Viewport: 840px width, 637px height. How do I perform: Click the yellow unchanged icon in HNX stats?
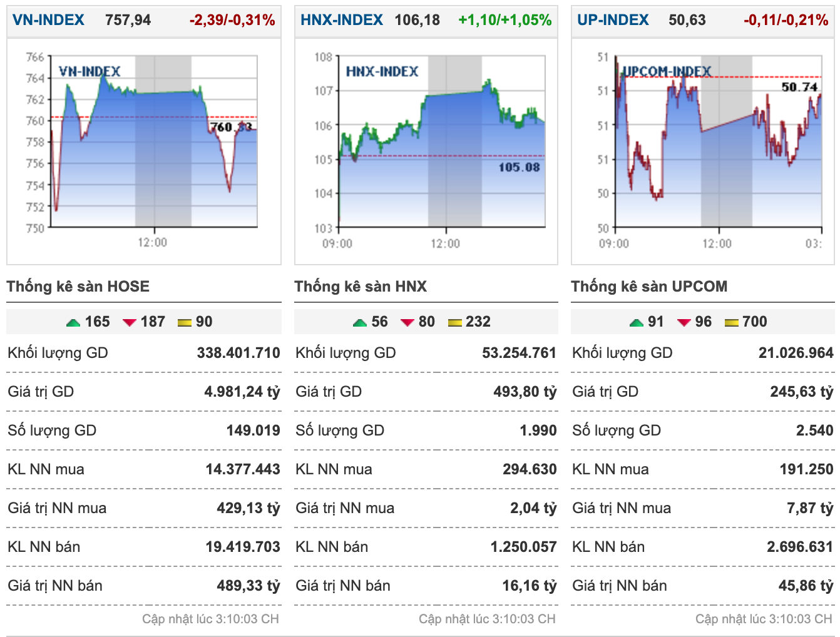[455, 323]
